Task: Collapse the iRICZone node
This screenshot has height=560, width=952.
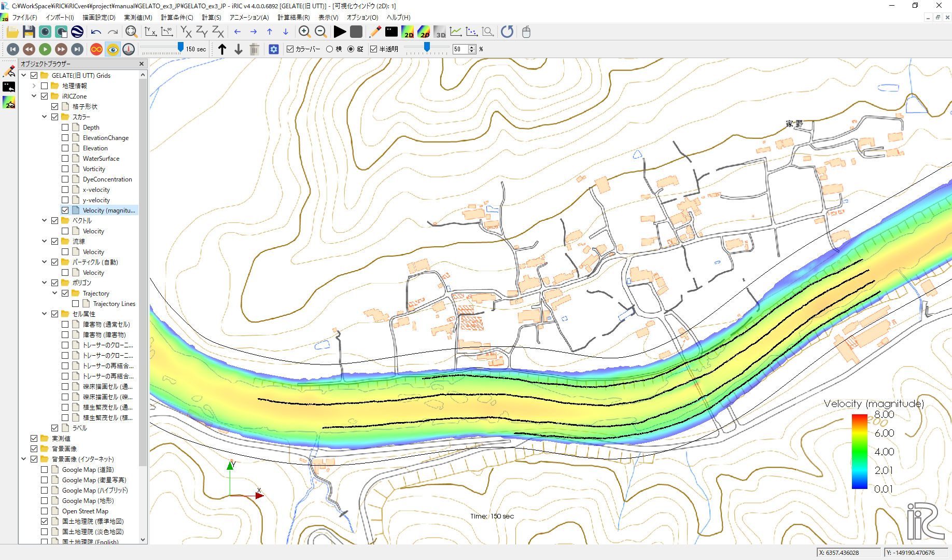Action: [34, 96]
